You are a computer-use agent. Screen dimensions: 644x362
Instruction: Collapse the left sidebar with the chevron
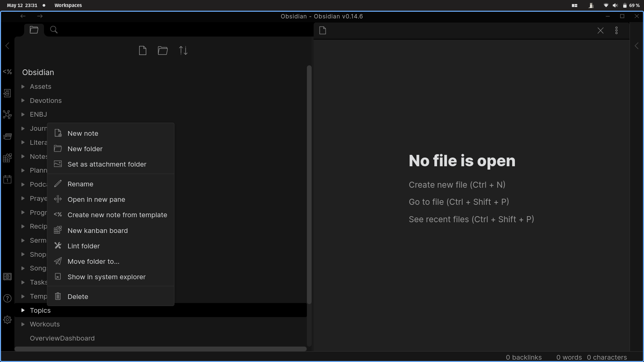(x=7, y=46)
